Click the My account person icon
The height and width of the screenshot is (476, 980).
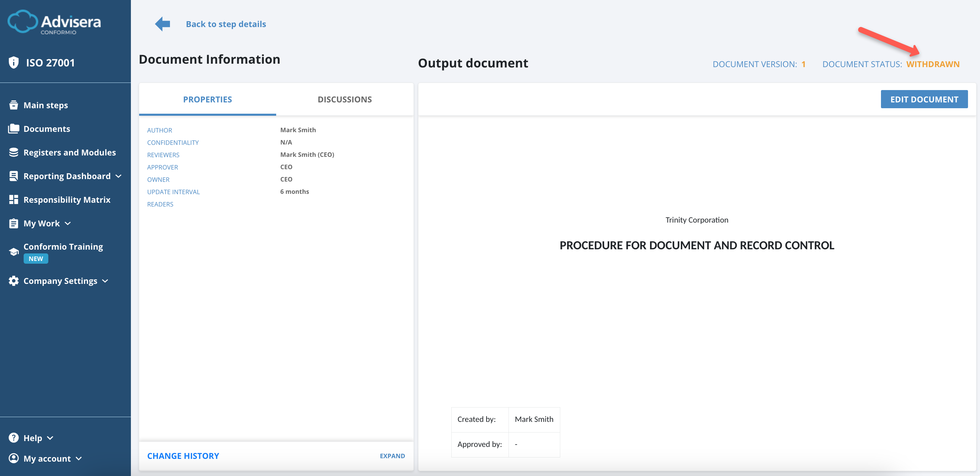click(14, 458)
